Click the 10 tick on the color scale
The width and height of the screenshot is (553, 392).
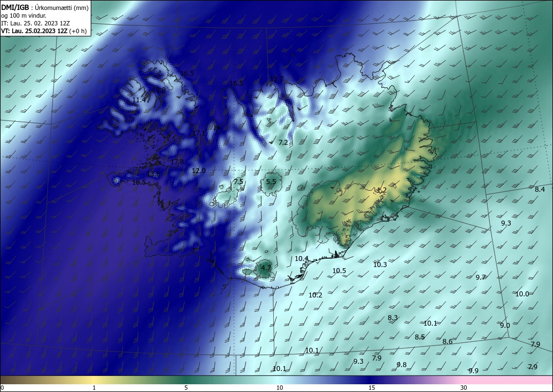pos(280,388)
